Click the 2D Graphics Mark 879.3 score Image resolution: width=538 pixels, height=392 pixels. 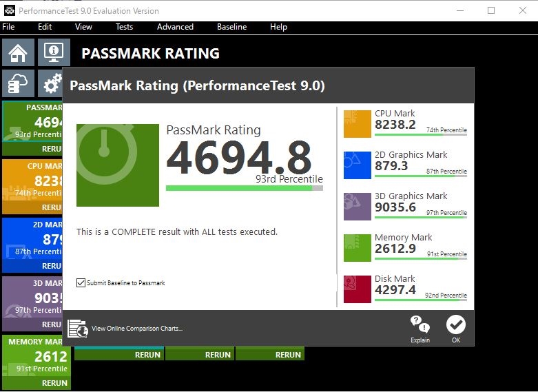(x=391, y=166)
